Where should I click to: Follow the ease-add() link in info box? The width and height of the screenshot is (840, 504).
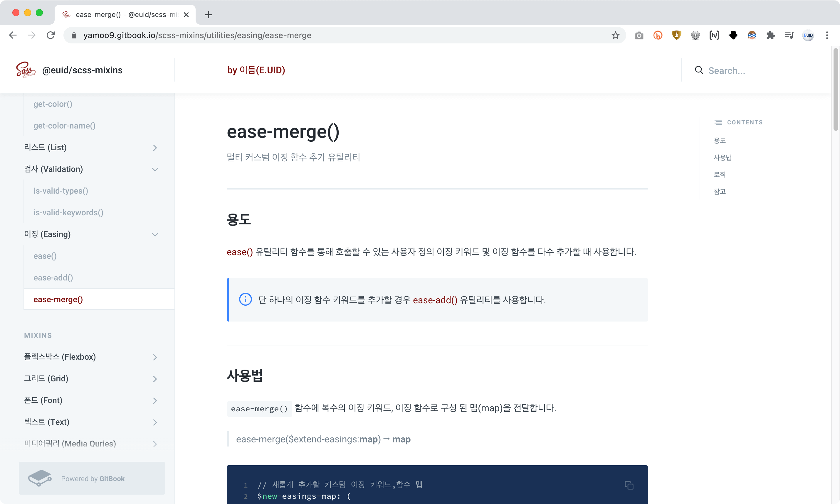[x=435, y=300]
